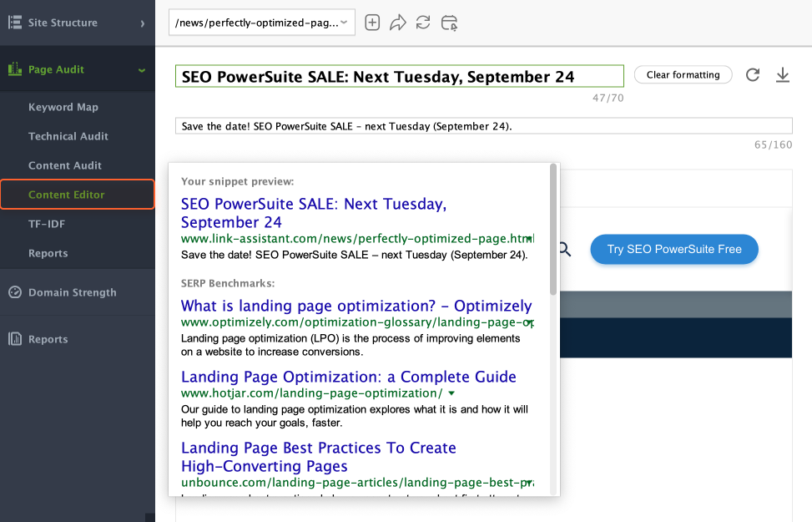
Task: Click the hotjar.com URL dropdown arrow
Action: tap(451, 393)
